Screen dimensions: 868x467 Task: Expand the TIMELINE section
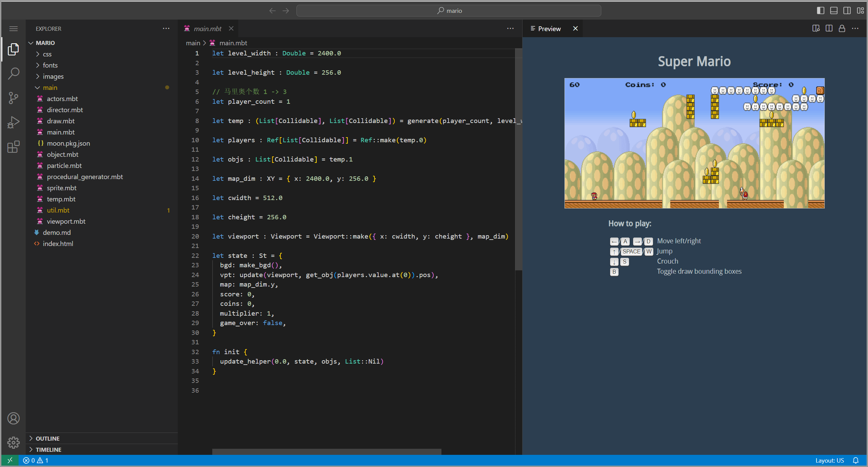coord(101,449)
